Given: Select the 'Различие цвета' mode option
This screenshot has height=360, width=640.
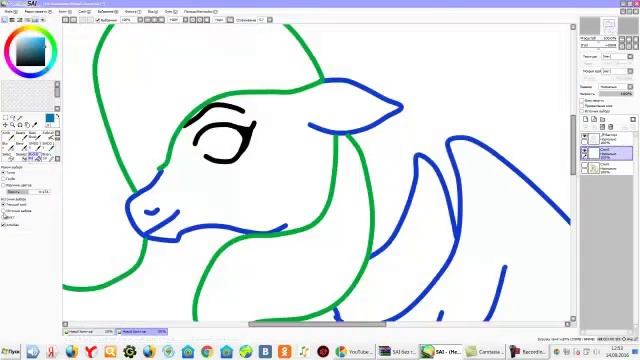Looking at the screenshot, I should 3,185.
